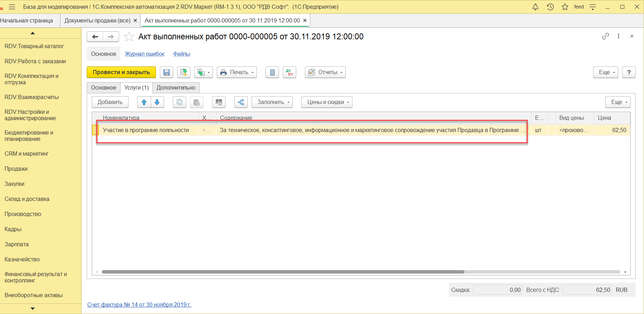Show the history clock icon list
The height and width of the screenshot is (314, 644).
click(x=550, y=7)
